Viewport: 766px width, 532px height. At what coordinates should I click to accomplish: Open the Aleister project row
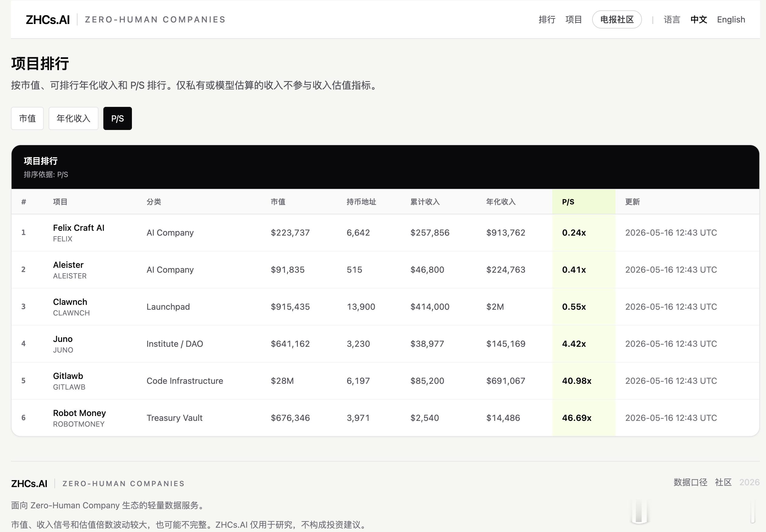click(385, 270)
